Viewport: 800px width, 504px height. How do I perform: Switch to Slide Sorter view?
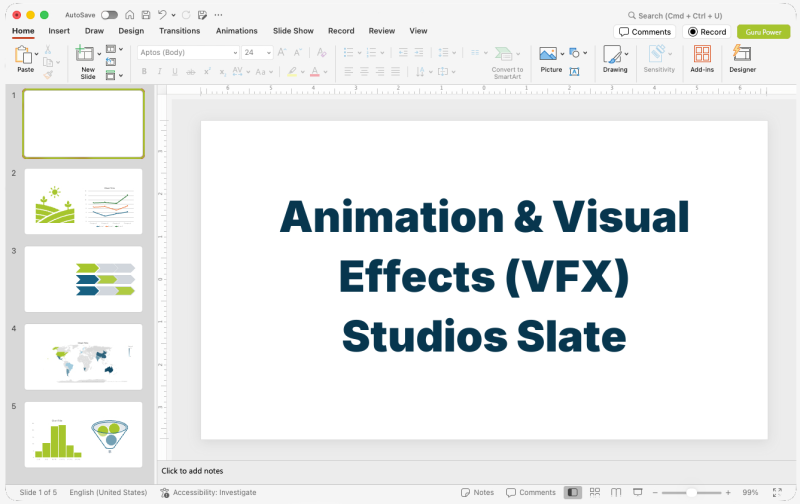tap(595, 492)
